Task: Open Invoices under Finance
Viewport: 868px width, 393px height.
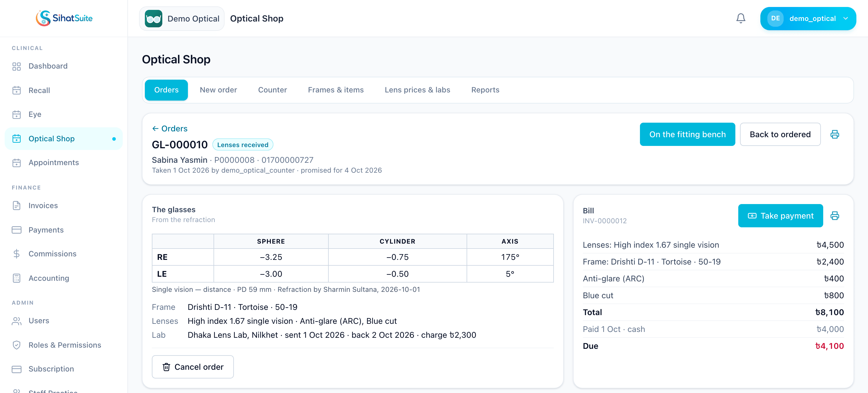Action: (x=64, y=206)
